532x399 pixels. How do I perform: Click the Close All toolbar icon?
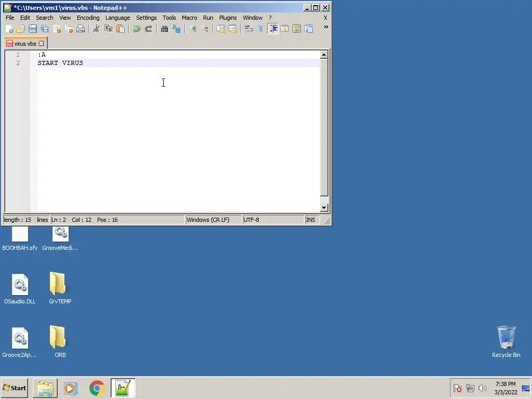coord(69,29)
